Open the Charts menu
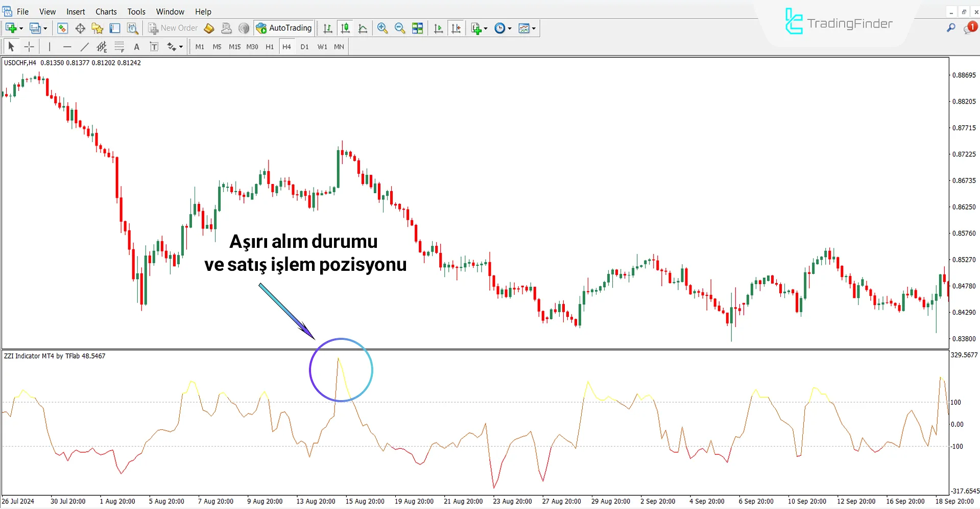The height and width of the screenshot is (509, 980). [106, 11]
